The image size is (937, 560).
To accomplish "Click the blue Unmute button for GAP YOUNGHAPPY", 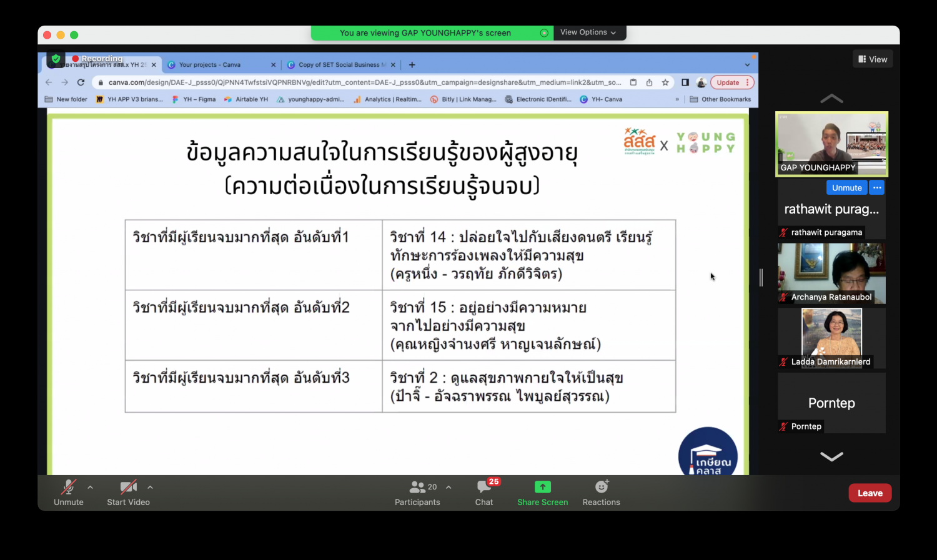I will click(x=846, y=187).
